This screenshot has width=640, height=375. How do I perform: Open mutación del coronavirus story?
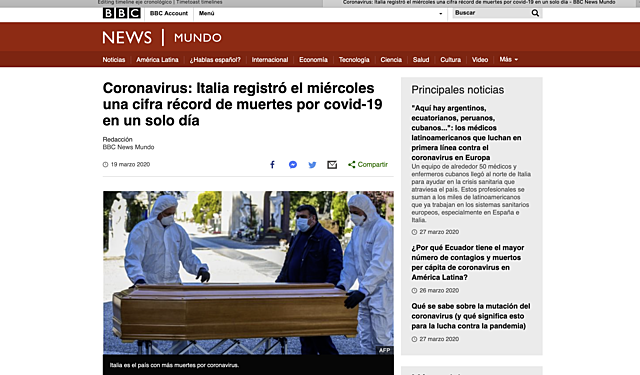click(x=471, y=316)
